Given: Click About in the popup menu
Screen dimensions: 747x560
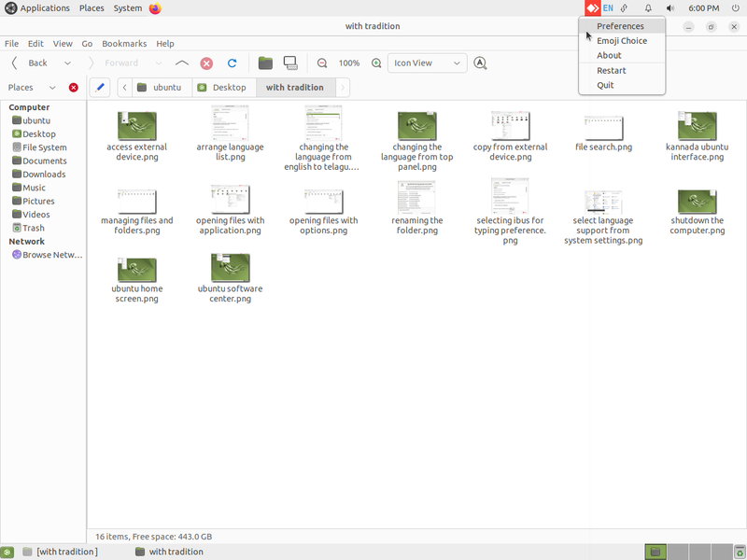Looking at the screenshot, I should tap(622, 55).
